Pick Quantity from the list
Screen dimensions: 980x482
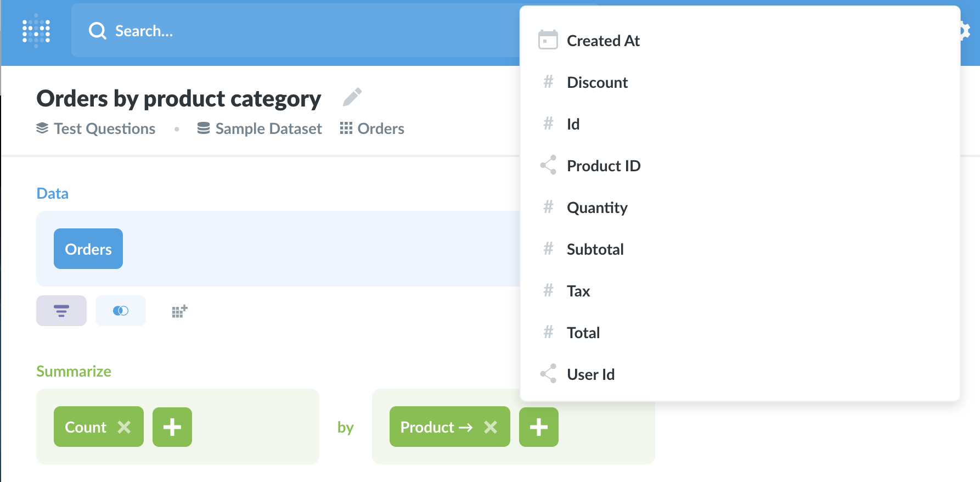(740, 208)
